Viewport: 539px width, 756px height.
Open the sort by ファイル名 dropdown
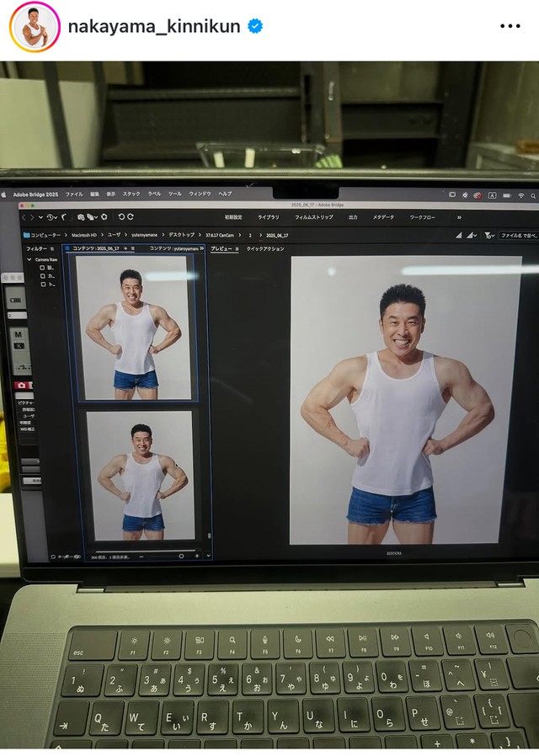(x=517, y=236)
